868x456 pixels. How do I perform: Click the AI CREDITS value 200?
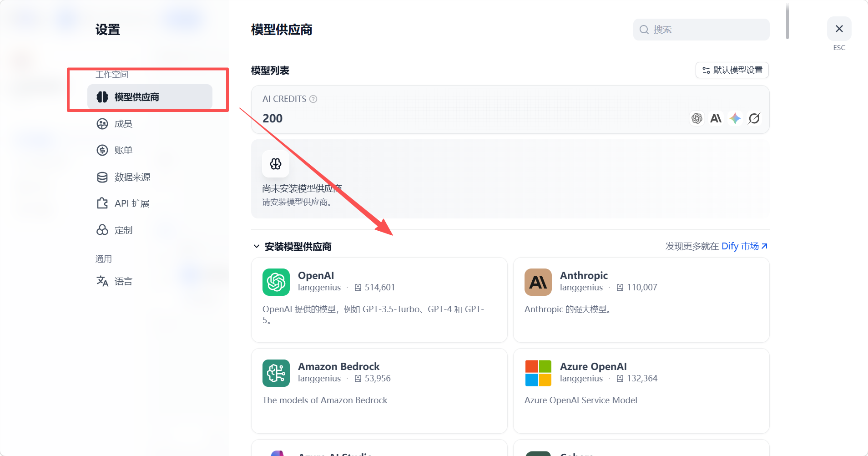click(x=273, y=118)
